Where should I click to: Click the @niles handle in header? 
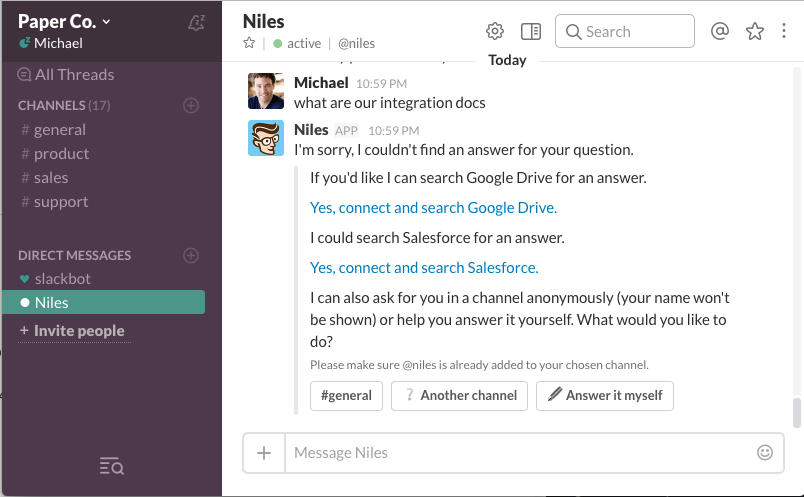click(x=356, y=44)
